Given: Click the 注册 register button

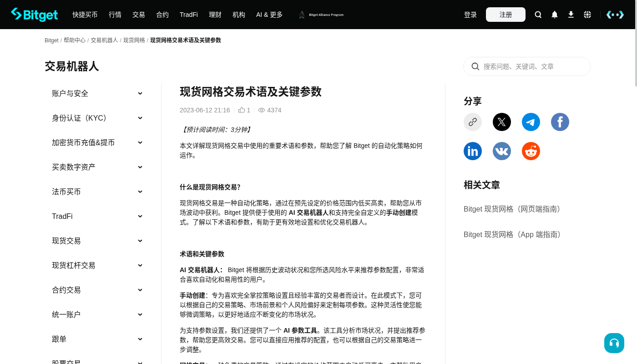Looking at the screenshot, I should (x=506, y=15).
